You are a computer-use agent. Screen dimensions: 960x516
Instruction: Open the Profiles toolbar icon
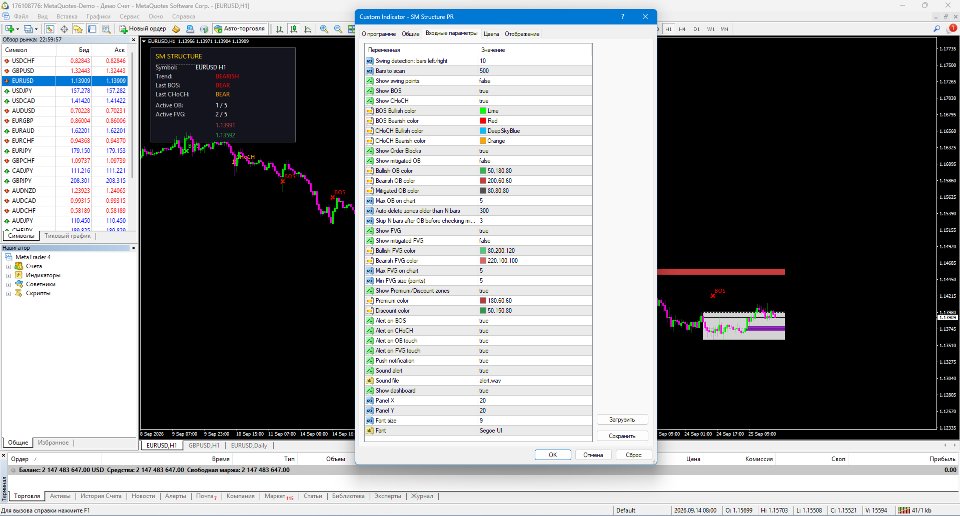28,29
